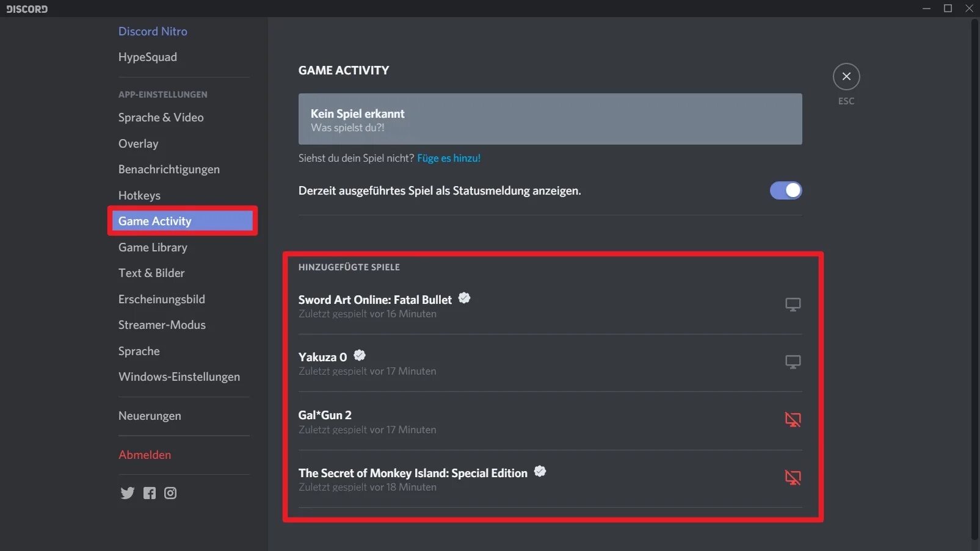980x551 pixels.
Task: Go to Sprache & Video settings
Action: (x=161, y=117)
